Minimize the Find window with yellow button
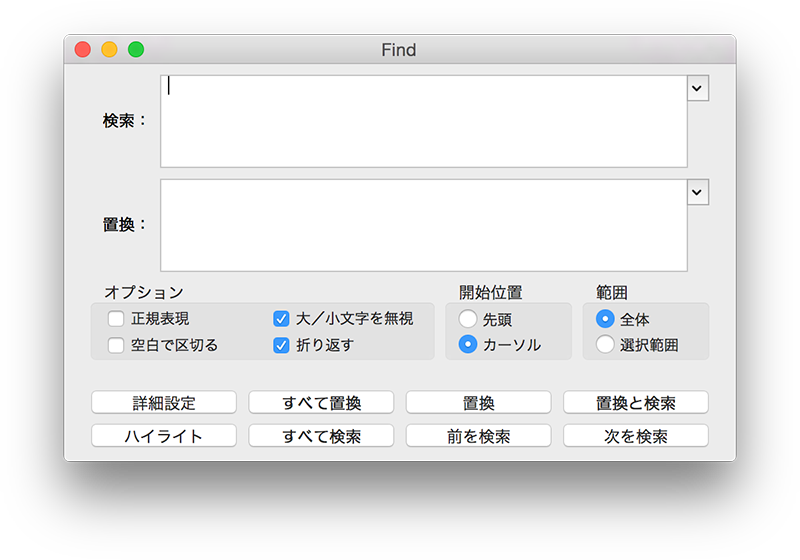This screenshot has width=800, height=560. point(109,49)
